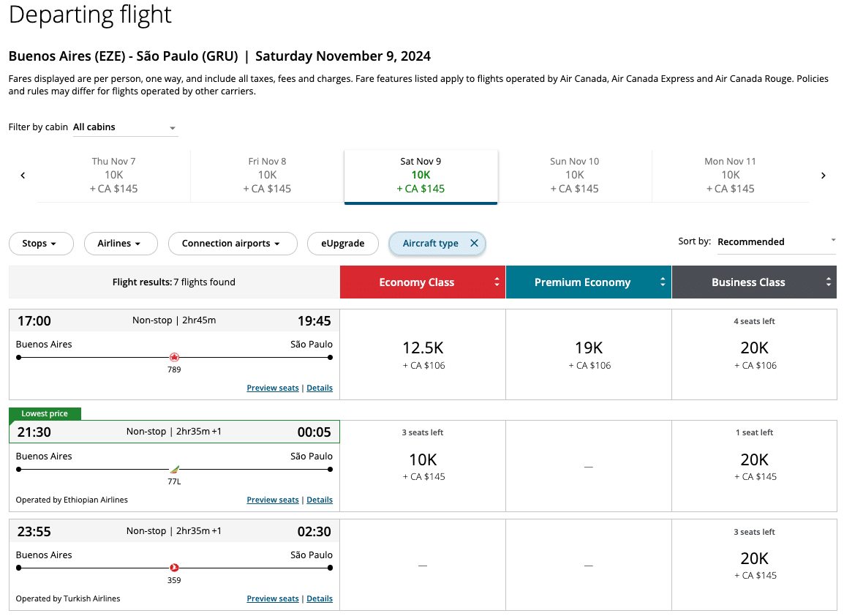The image size is (844, 616).
Task: Select the Sun Nov 10 date tab
Action: tap(574, 175)
